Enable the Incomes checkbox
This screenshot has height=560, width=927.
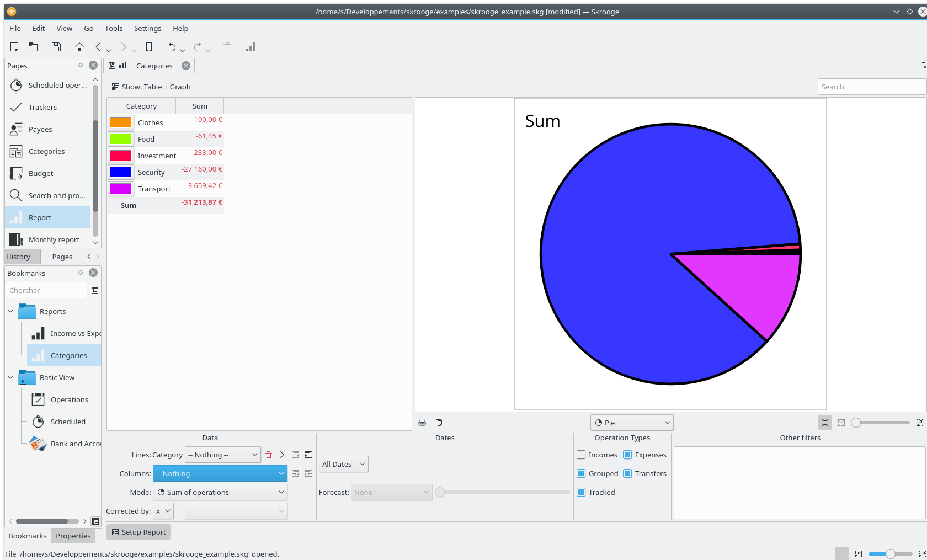[x=581, y=455]
